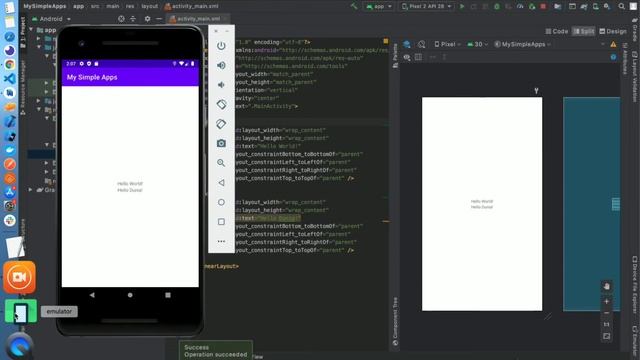The width and height of the screenshot is (640, 360).
Task: Rotate emulator right
Action: point(221,124)
